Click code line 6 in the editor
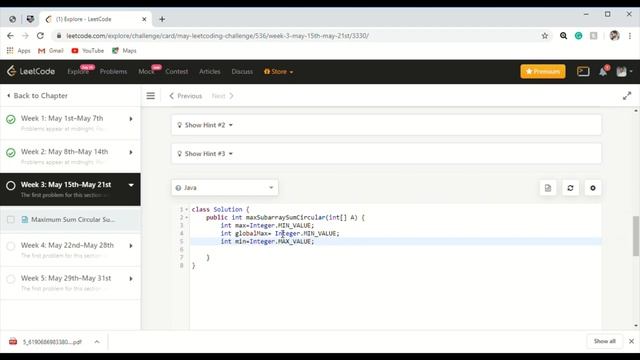 point(395,249)
